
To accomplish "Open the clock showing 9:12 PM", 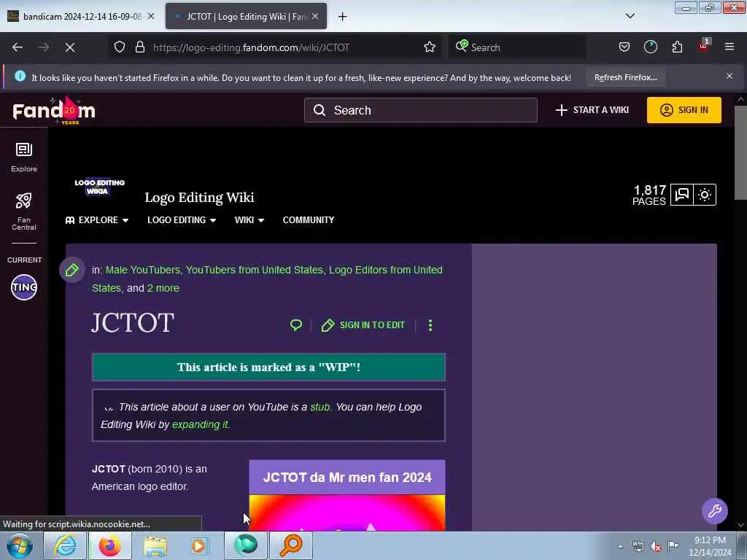I will (710, 546).
